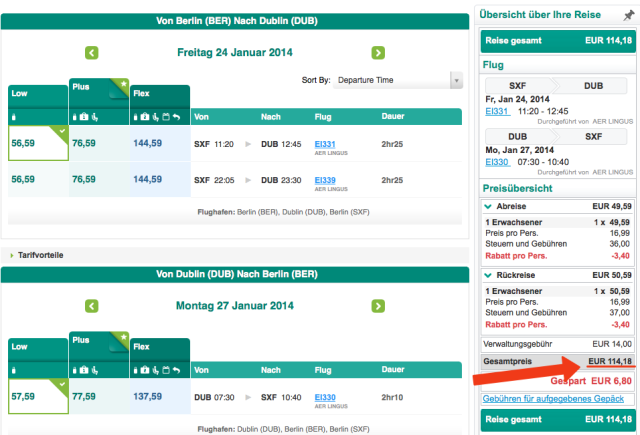640x435 pixels.
Task: Click the arrow icon in the DUB 07:30 row
Action: click(x=249, y=397)
